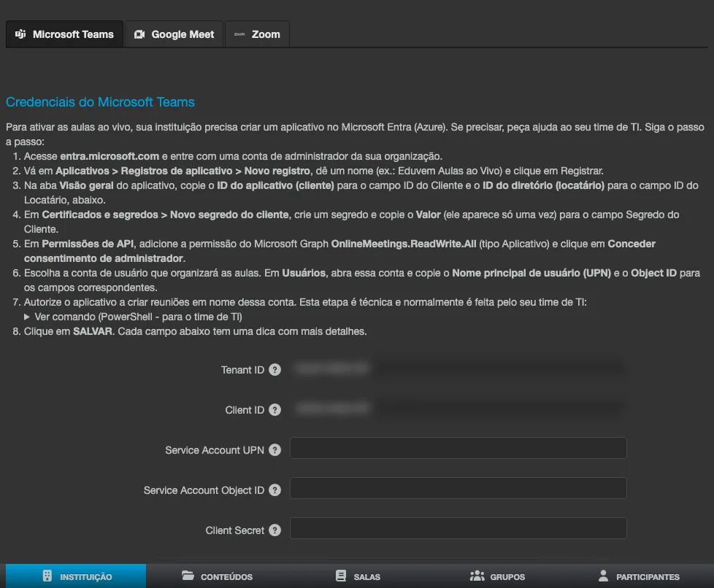Click the Zoom logo icon

pyautogui.click(x=239, y=34)
